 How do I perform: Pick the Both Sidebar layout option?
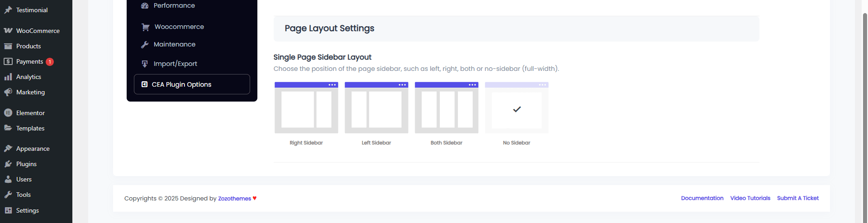click(446, 108)
